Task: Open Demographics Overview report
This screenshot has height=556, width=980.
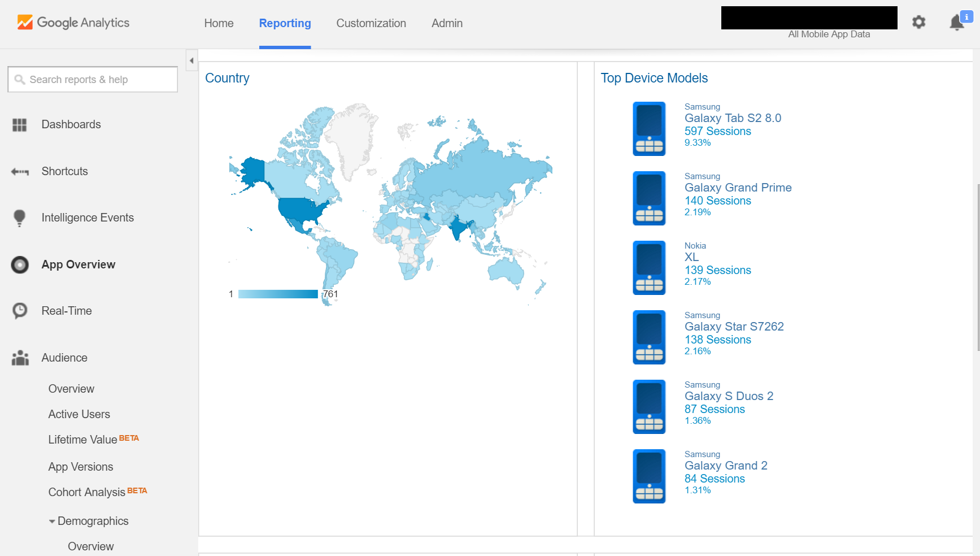Action: 90,546
